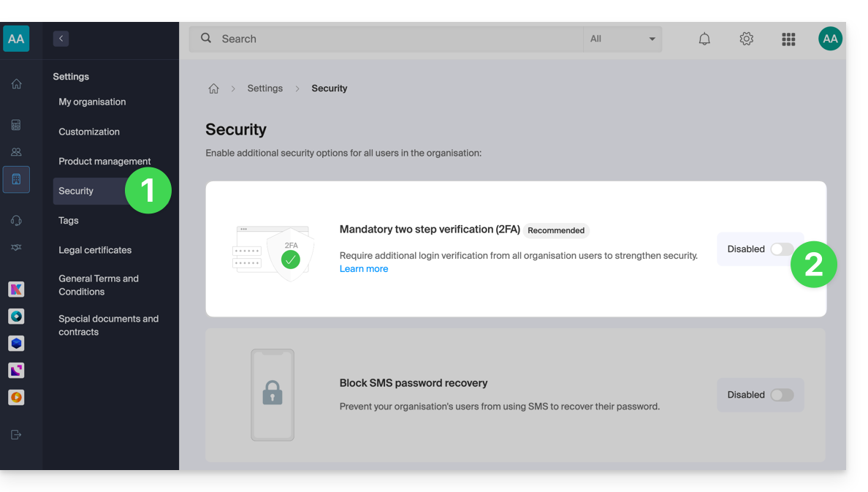Collapse the settings sidebar with chevron

coord(61,39)
